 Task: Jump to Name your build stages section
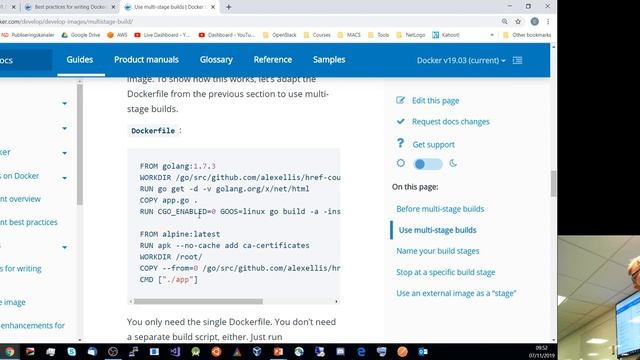[x=438, y=251]
